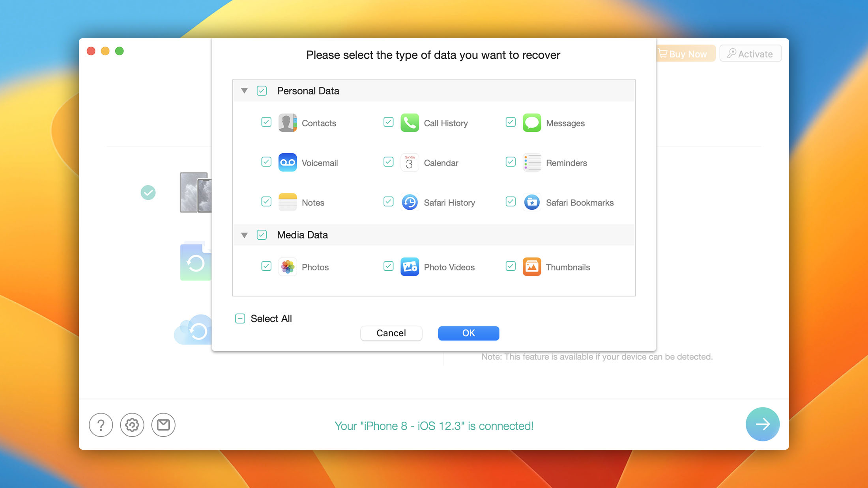Select the recover from iOS device icon
The image size is (868, 488).
(196, 192)
